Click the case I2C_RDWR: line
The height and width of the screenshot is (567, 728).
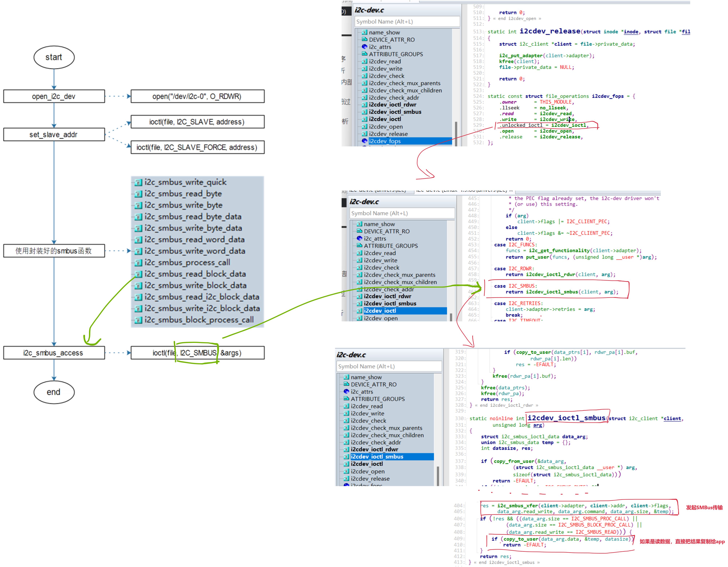tap(514, 269)
